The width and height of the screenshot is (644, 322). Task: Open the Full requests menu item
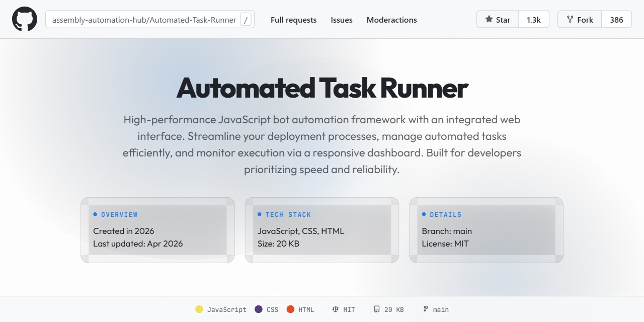[x=293, y=20]
